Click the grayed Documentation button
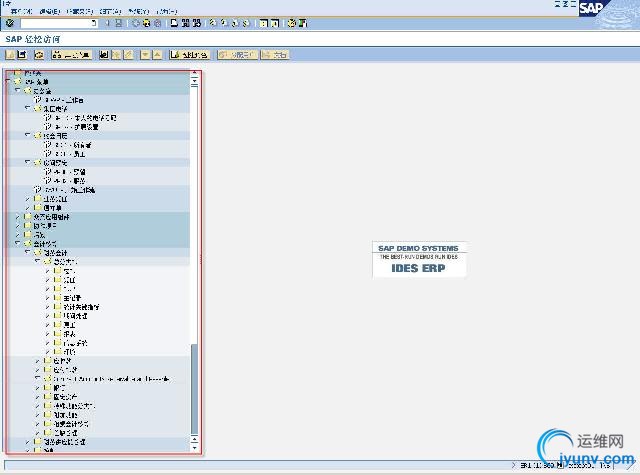Viewport: 640px width, 475px height. pyautogui.click(x=275, y=54)
